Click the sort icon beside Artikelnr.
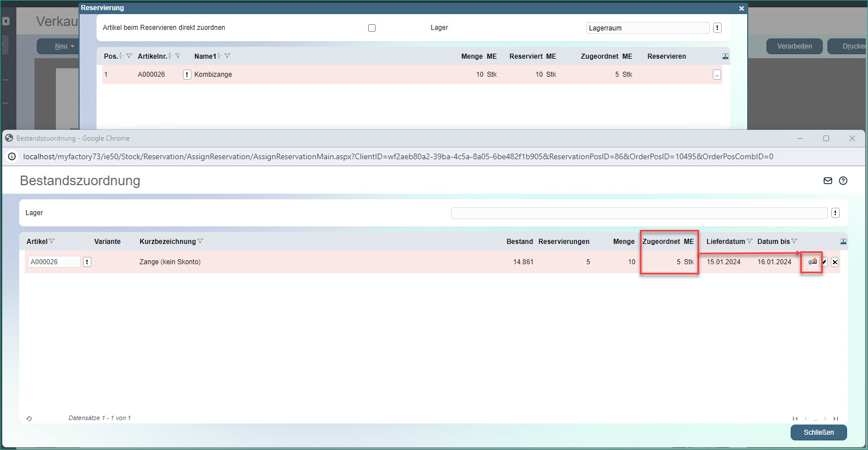868x450 pixels. (x=171, y=56)
